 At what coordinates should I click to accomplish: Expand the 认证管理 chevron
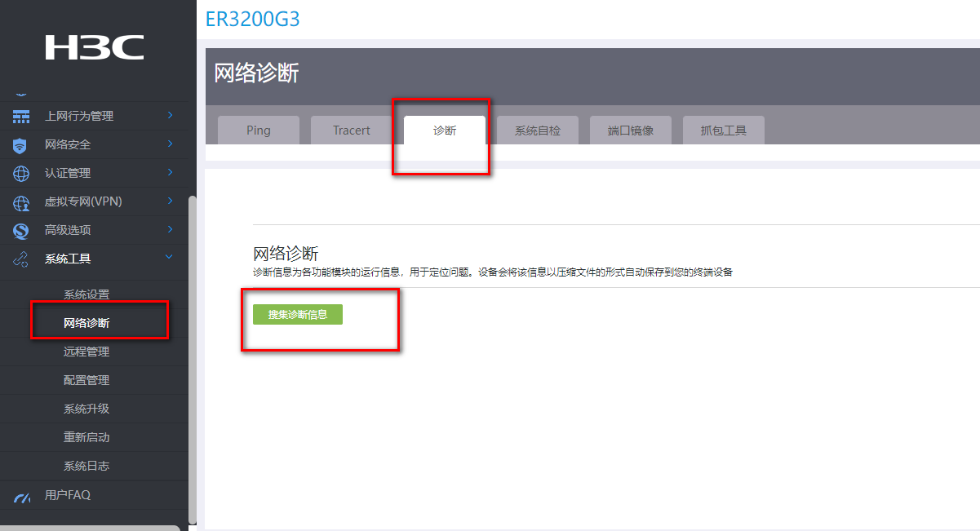pos(170,172)
